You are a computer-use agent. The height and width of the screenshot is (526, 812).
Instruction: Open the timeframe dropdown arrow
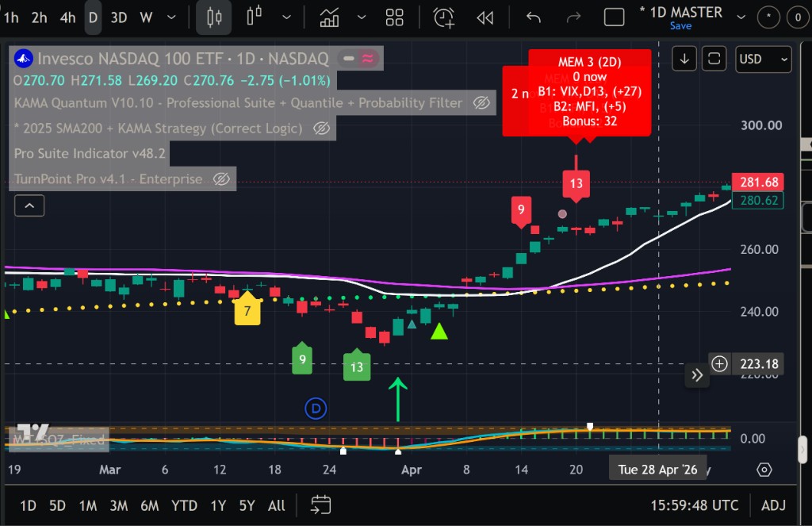(171, 17)
